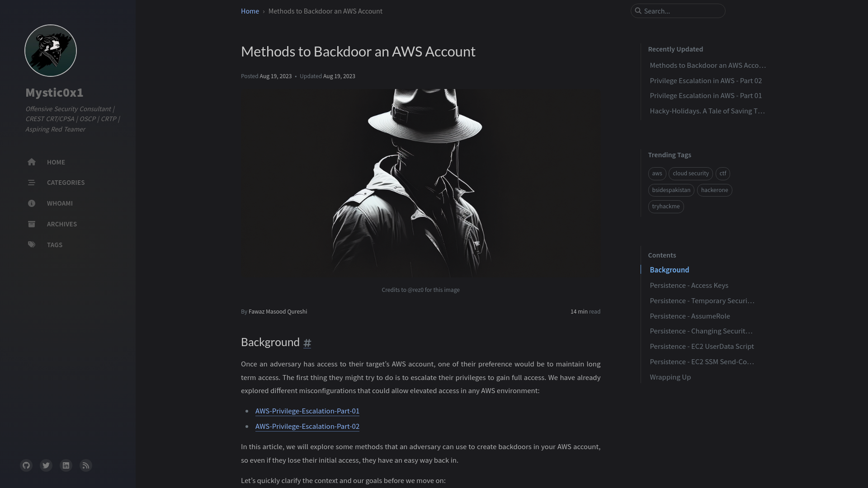The image size is (868, 488).
Task: Expand Persistence - Changing Securit... section
Action: click(x=701, y=331)
